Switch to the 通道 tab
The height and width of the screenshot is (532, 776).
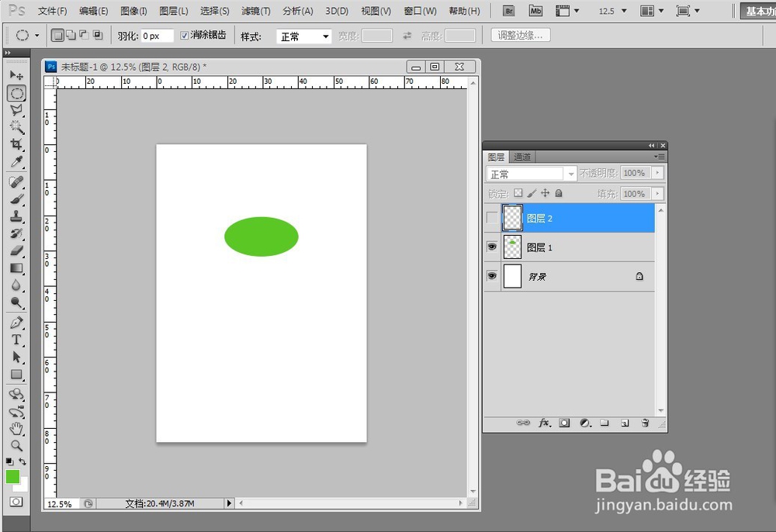pyautogui.click(x=522, y=157)
